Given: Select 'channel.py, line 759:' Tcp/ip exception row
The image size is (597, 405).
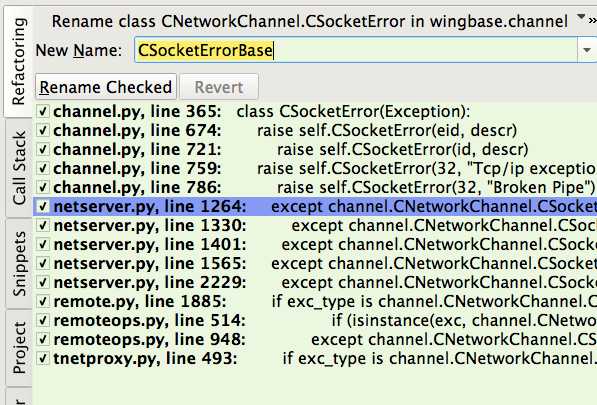Looking at the screenshot, I should coord(315,169).
